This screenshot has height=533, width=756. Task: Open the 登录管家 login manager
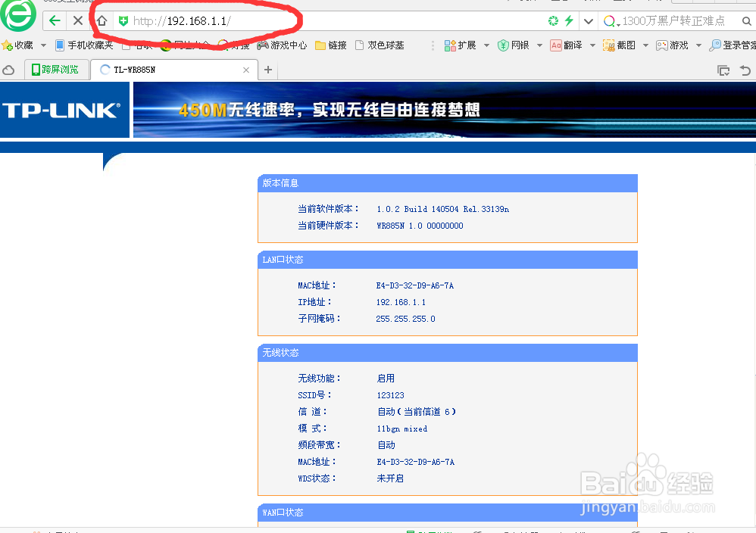click(x=733, y=45)
